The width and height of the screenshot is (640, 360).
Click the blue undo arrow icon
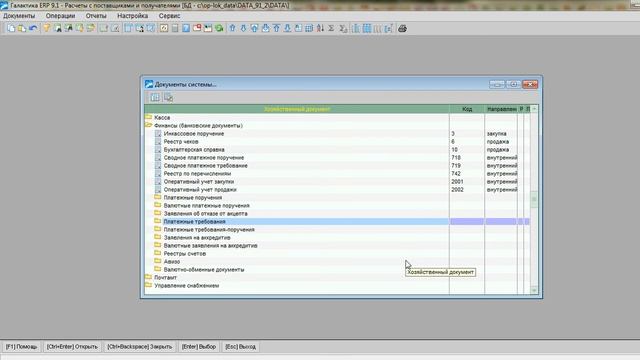point(33,28)
